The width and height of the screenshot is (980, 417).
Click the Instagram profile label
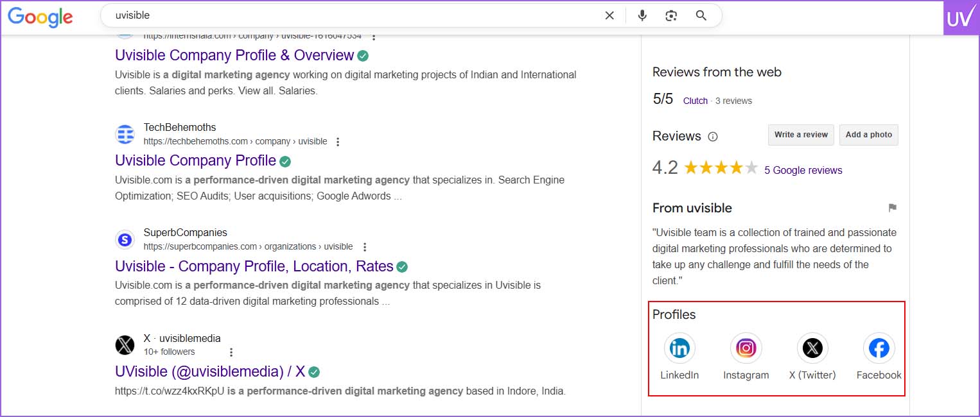pyautogui.click(x=746, y=375)
